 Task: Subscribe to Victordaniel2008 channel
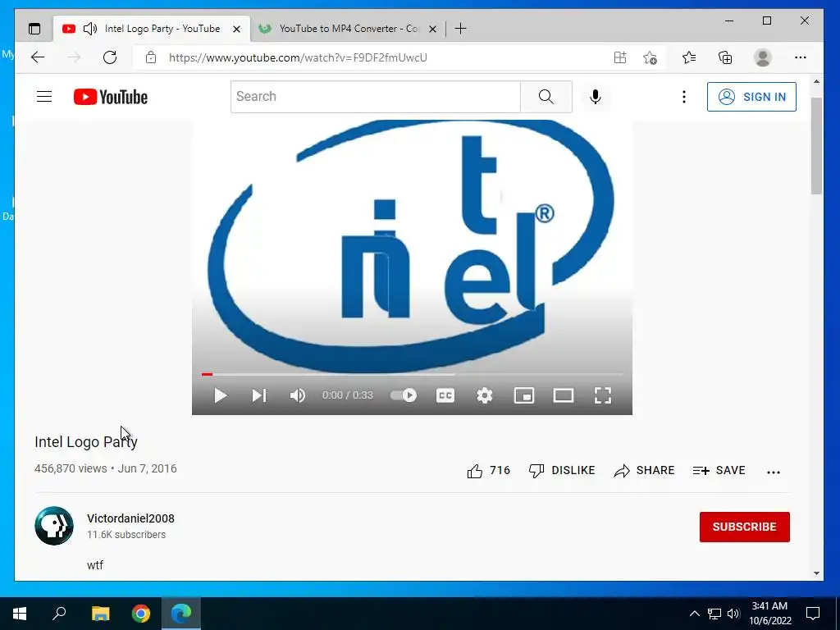pos(744,527)
